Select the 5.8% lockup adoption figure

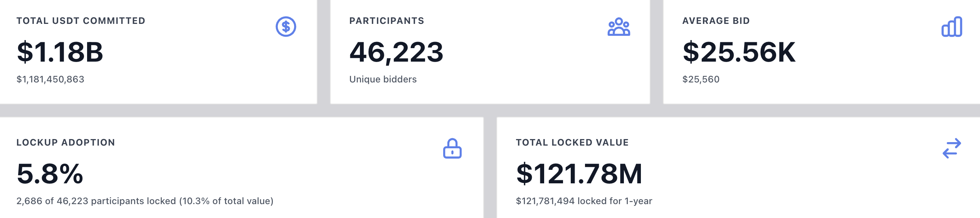(x=50, y=174)
